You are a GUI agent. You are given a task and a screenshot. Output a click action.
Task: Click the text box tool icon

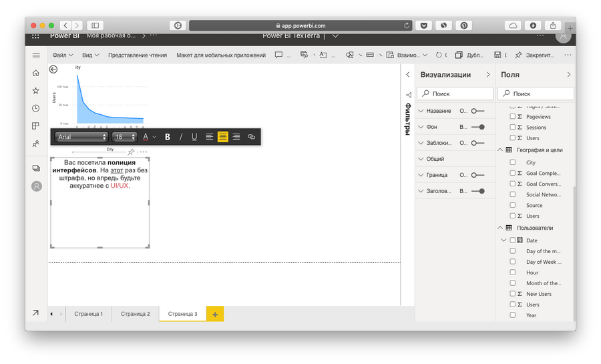(x=323, y=55)
